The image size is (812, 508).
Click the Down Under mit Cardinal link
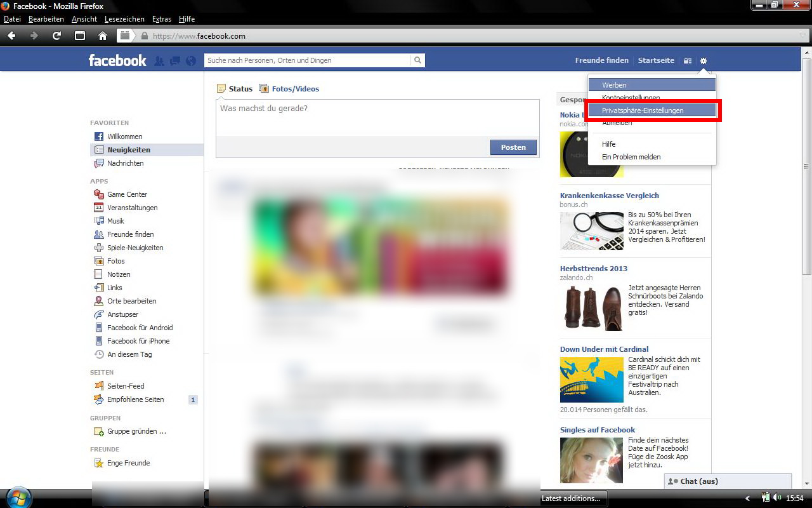tap(605, 349)
